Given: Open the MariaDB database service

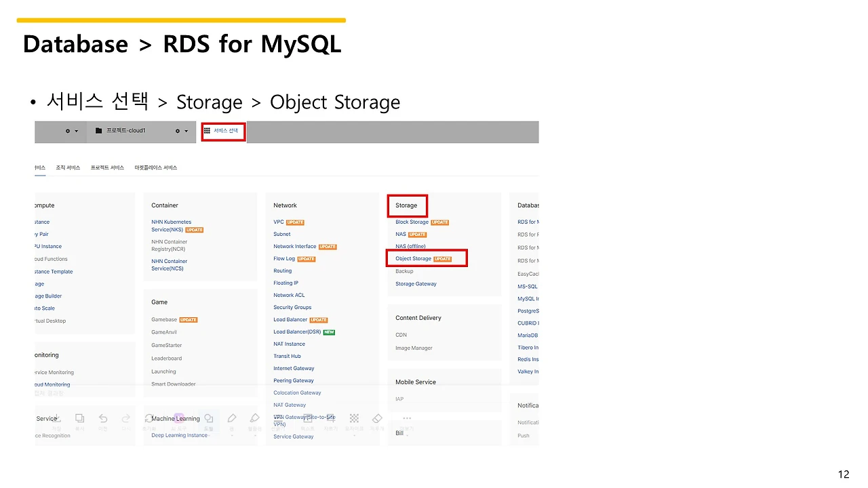Looking at the screenshot, I should (x=528, y=335).
